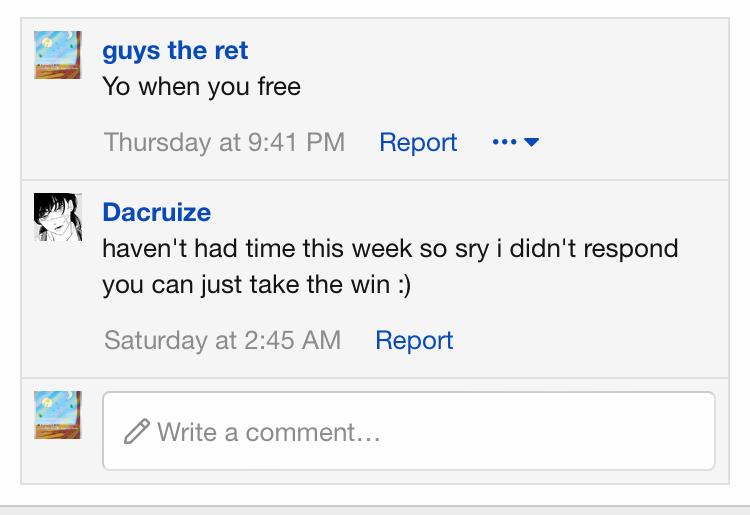This screenshot has height=515, width=750.
Task: Click the Saturday at 2:45 AM timestamp
Action: (222, 340)
